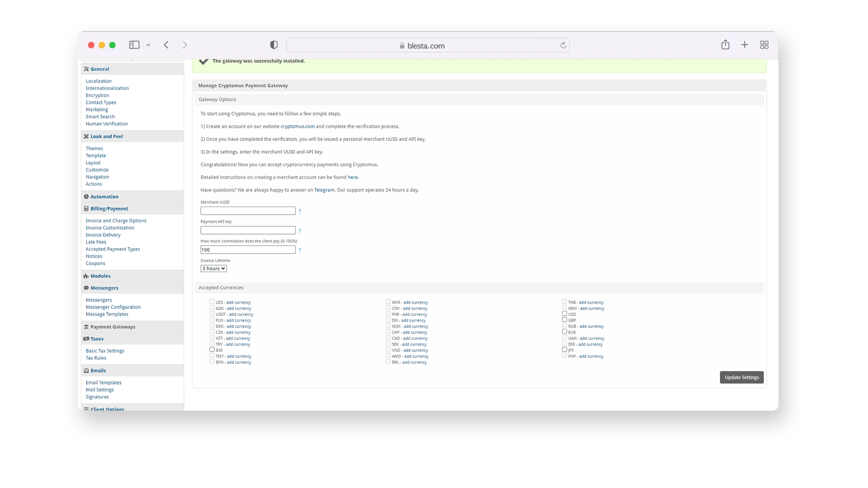
Task: Check the USD currency checkbox
Action: [565, 314]
